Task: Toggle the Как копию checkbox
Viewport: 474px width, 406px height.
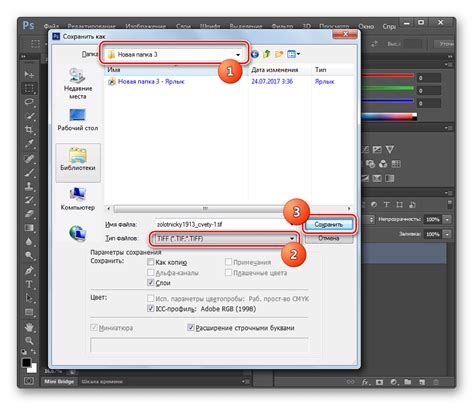Action: point(151,262)
